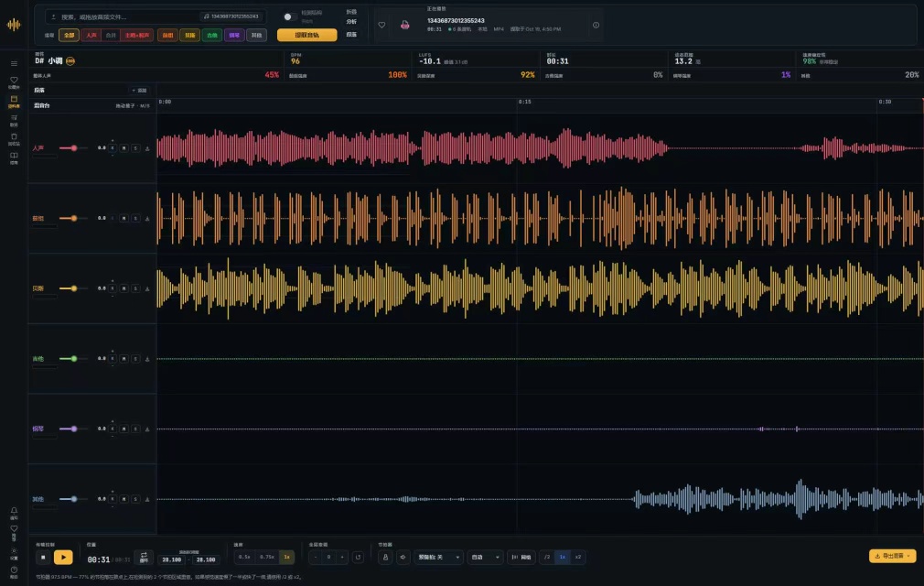
Task: Solo the 其他 track
Action: click(135, 499)
